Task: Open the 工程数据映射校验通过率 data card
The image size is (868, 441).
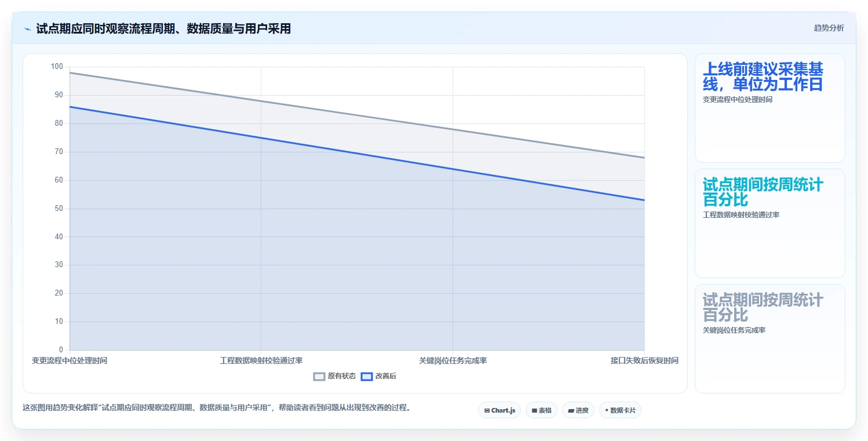Action: (x=770, y=224)
